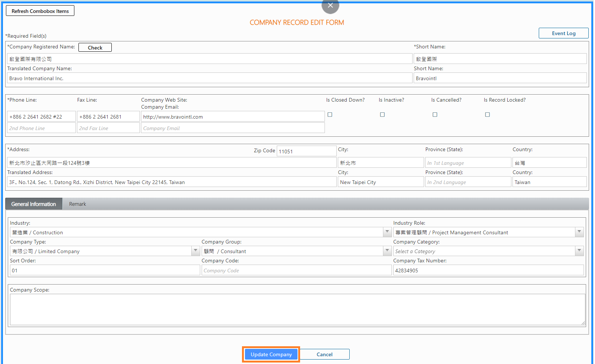Click into the Company Scope text area
The height and width of the screenshot is (364, 595).
[297, 309]
